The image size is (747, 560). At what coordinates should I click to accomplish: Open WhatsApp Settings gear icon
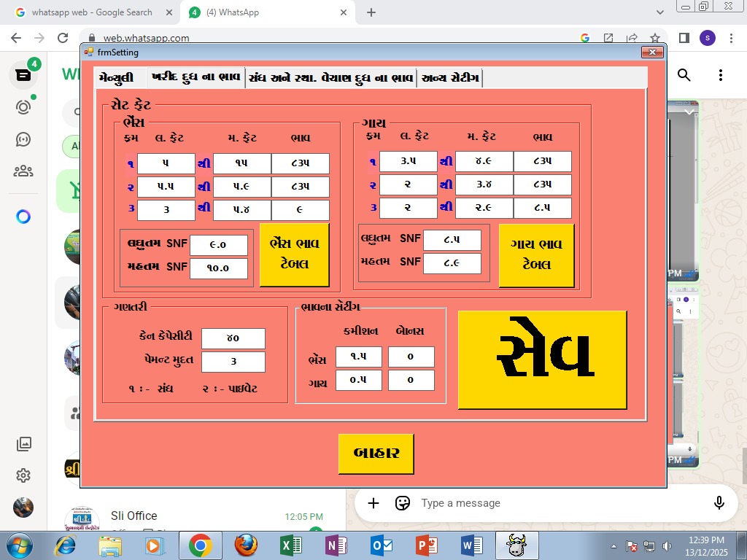pyautogui.click(x=23, y=475)
